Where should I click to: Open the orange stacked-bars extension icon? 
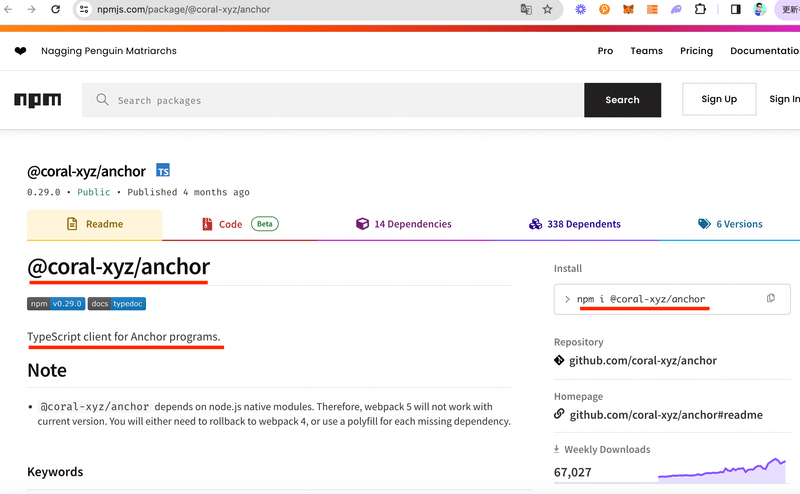pos(652,9)
